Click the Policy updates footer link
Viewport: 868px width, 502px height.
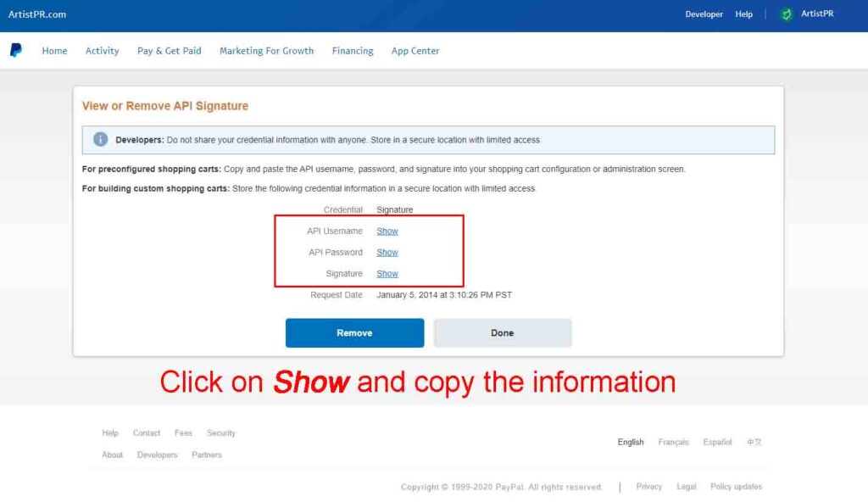click(737, 486)
